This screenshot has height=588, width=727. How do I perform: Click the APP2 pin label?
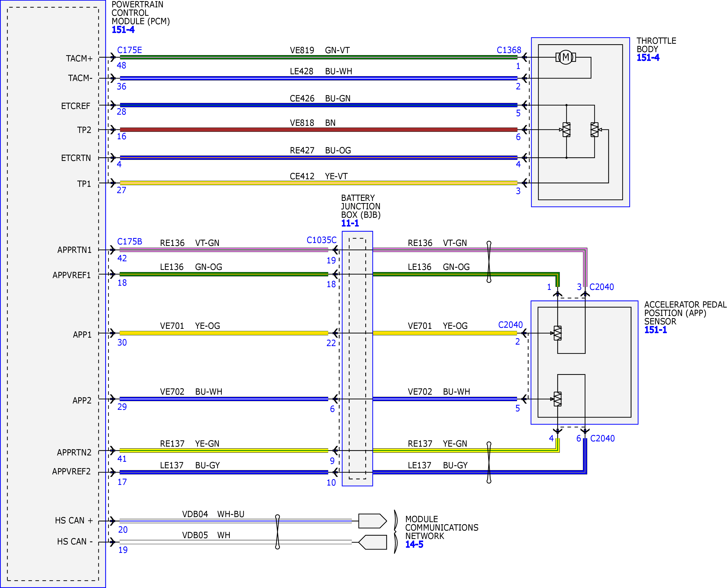(x=82, y=400)
